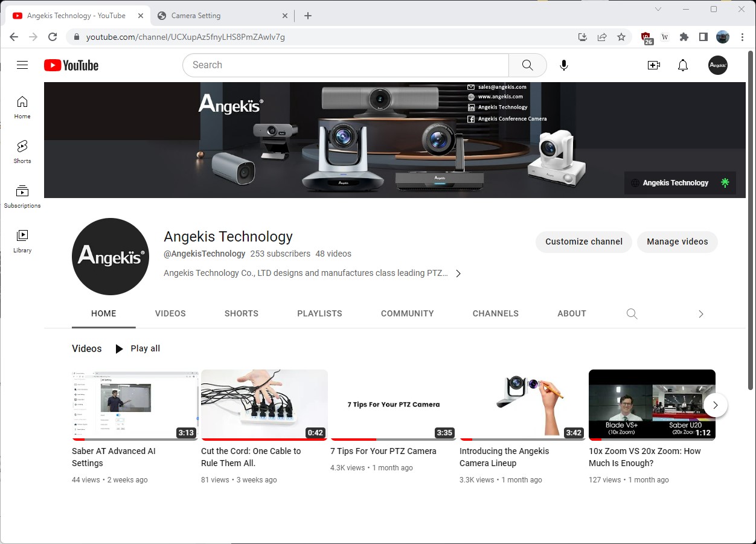Screen dimensions: 756x544
Task: Switch to the VIDEOS tab
Action: [170, 313]
